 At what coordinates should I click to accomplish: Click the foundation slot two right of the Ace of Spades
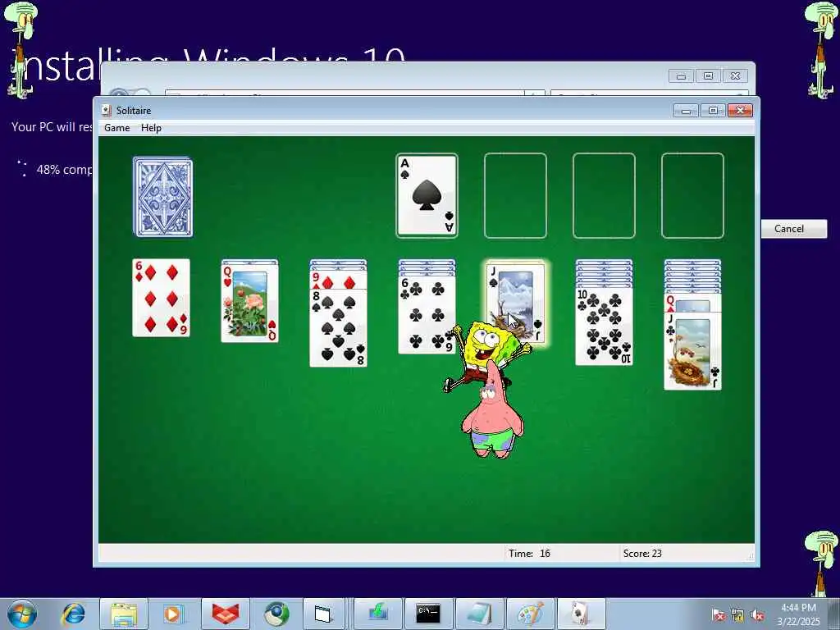coord(604,195)
